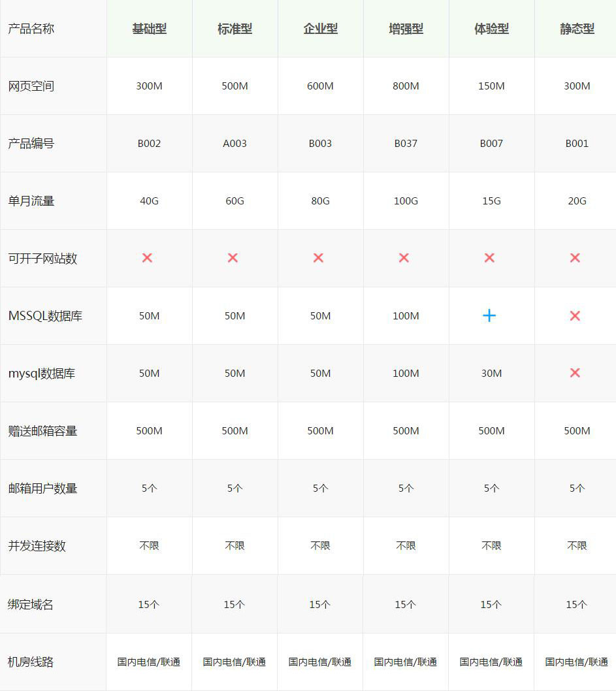Click 静态型 邮箱用户数量 value 5个
The image size is (616, 691).
[x=577, y=489]
